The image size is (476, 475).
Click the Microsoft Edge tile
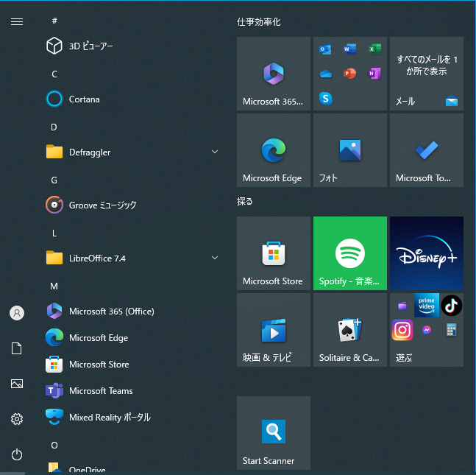(x=274, y=150)
